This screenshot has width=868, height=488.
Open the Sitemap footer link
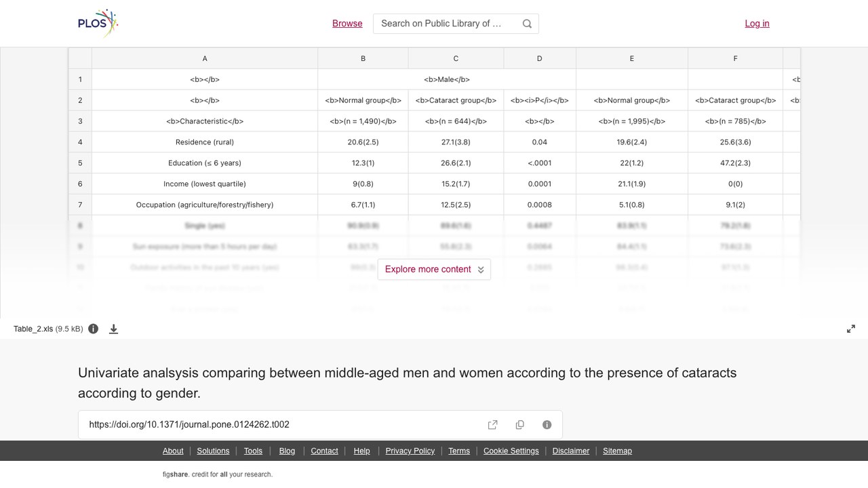click(617, 451)
